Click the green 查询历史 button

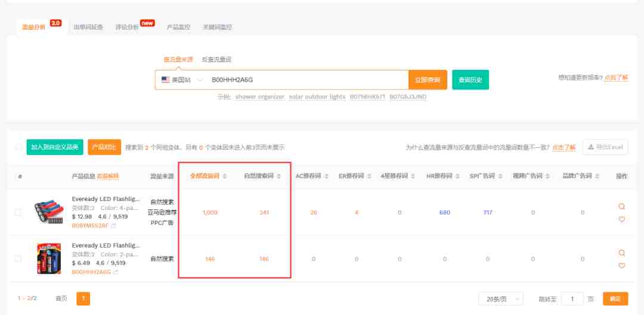(470, 80)
